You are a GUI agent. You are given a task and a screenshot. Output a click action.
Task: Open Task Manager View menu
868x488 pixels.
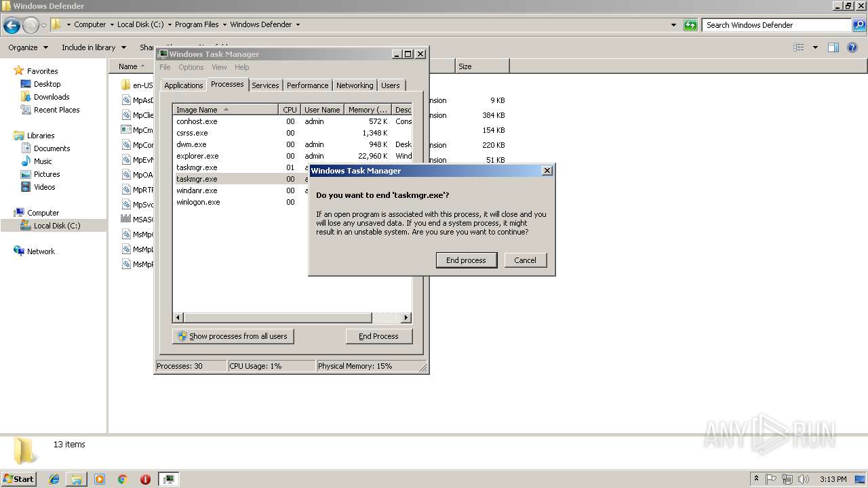tap(219, 67)
